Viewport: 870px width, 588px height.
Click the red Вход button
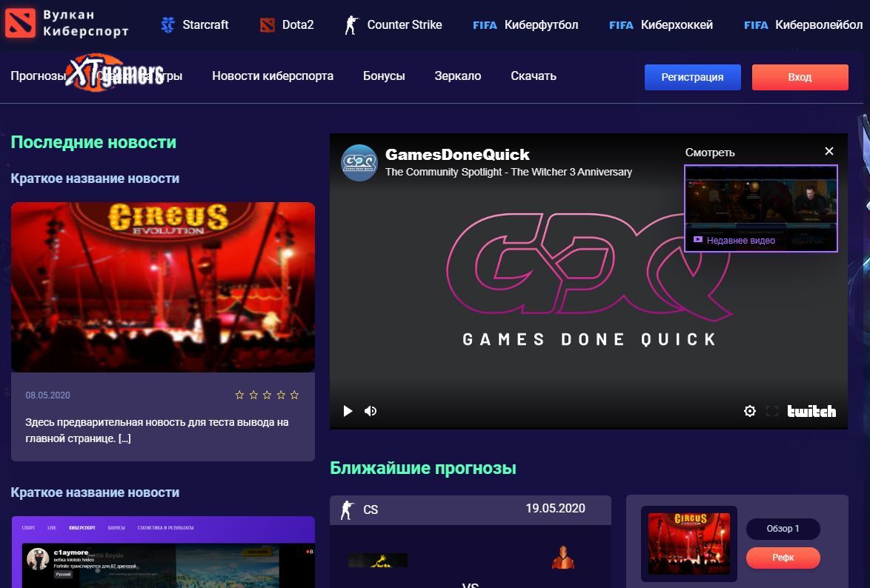[800, 77]
